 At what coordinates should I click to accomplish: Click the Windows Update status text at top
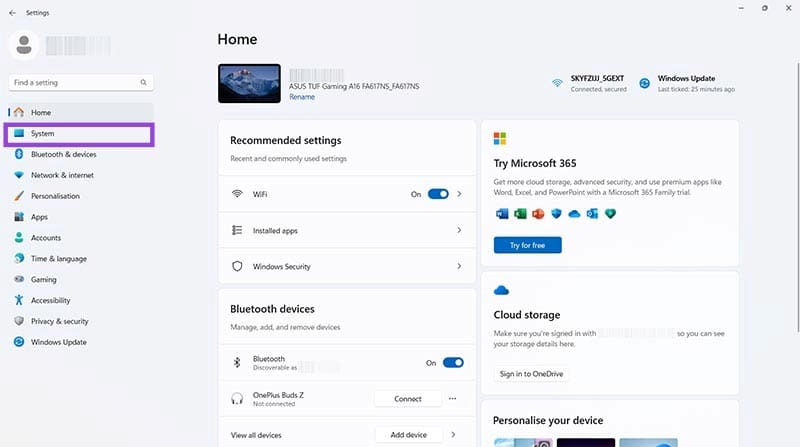coord(686,78)
